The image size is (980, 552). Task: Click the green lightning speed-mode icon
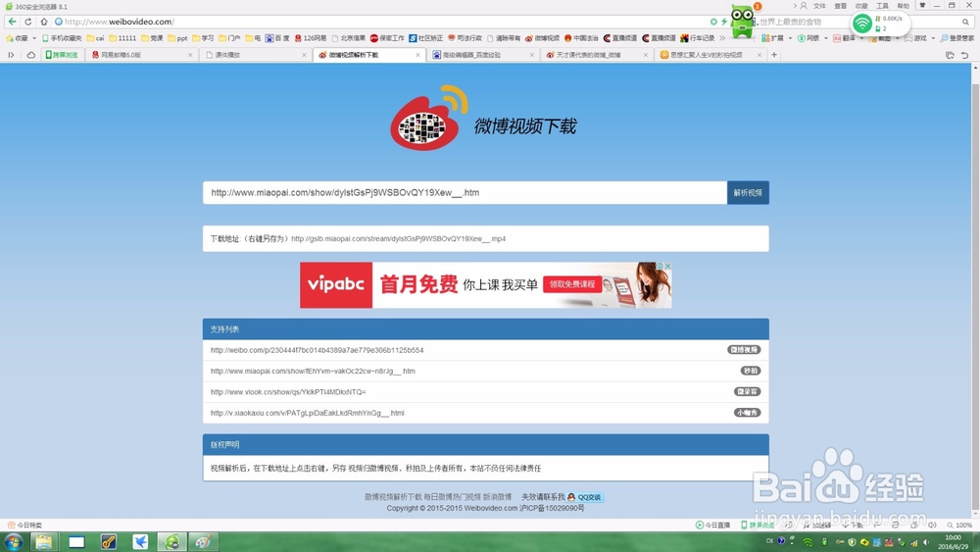724,22
